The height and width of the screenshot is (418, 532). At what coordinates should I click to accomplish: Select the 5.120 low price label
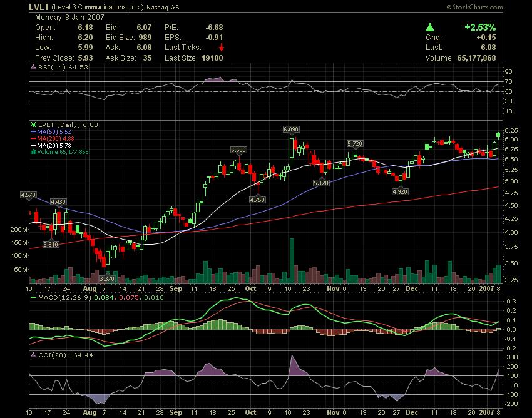(x=321, y=183)
